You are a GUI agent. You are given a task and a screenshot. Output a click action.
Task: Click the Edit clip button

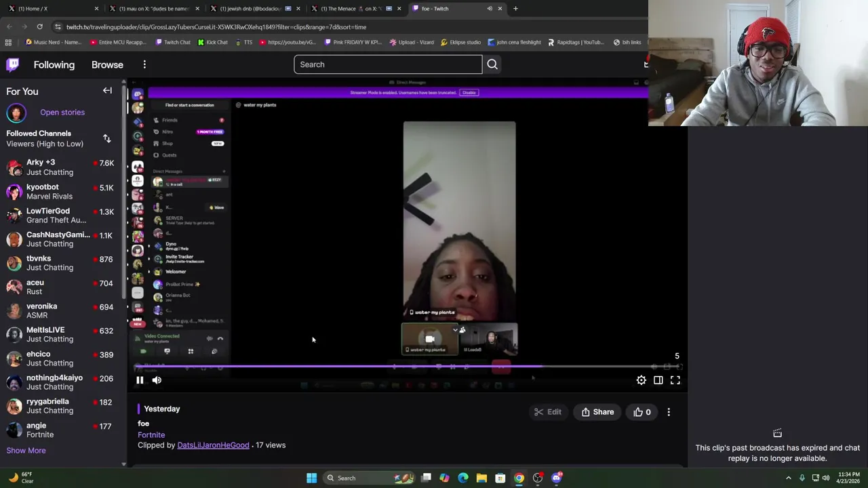547,412
